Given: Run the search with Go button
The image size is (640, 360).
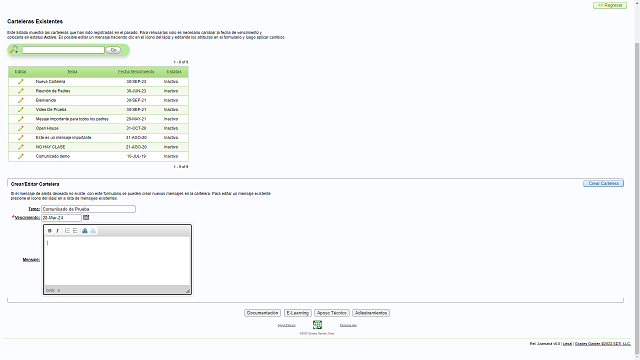Looking at the screenshot, I should coord(113,50).
